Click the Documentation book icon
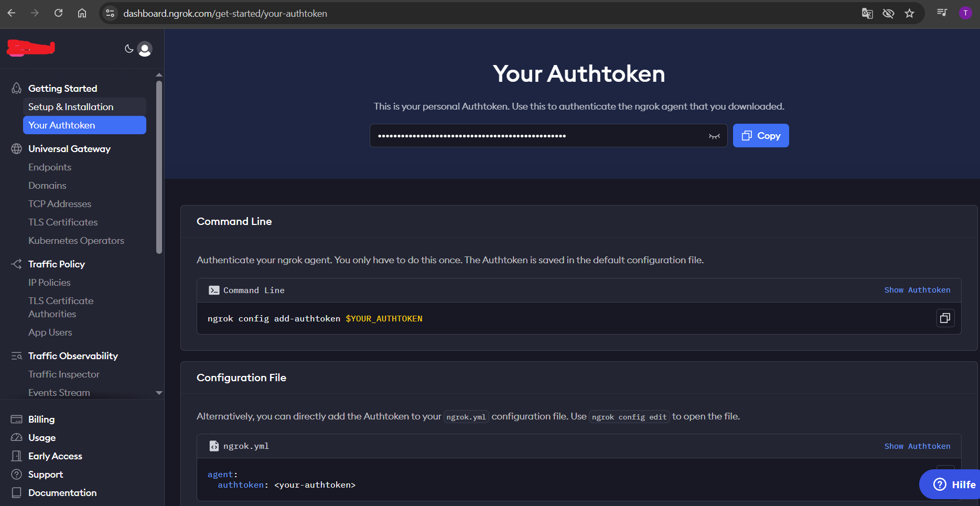This screenshot has height=506, width=980. [17, 492]
